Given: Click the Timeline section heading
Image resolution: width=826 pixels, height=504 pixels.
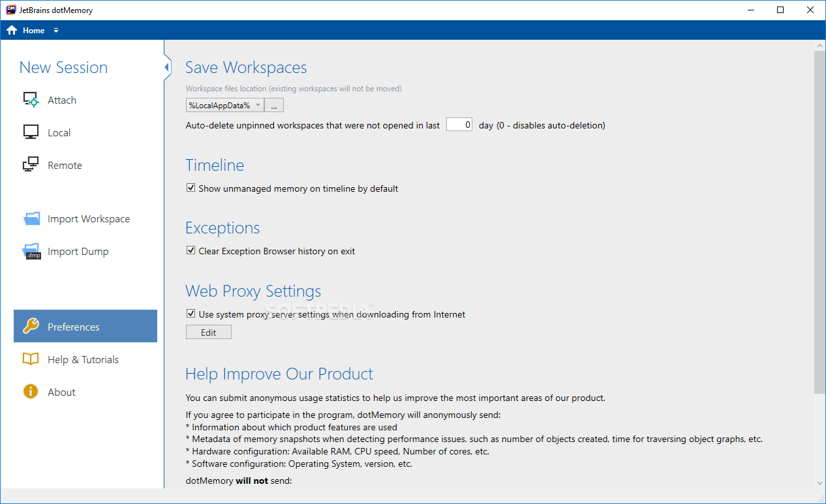Looking at the screenshot, I should tap(215, 165).
